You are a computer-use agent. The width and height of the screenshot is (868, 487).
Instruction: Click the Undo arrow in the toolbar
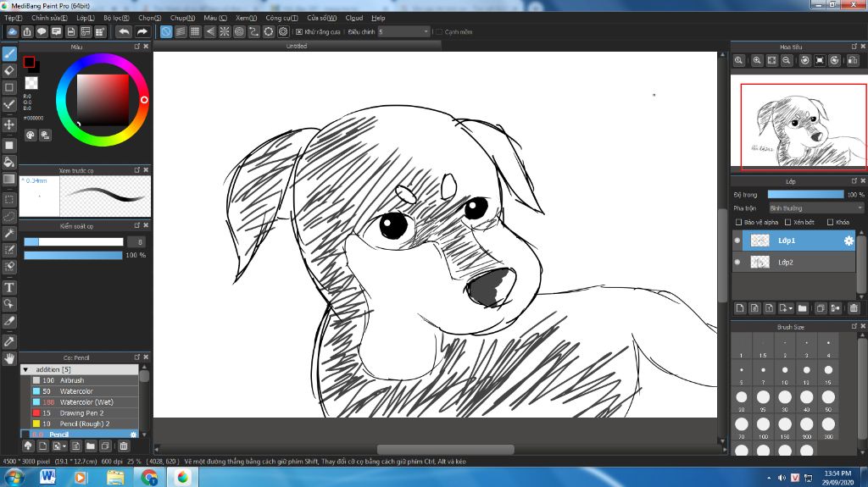(124, 32)
